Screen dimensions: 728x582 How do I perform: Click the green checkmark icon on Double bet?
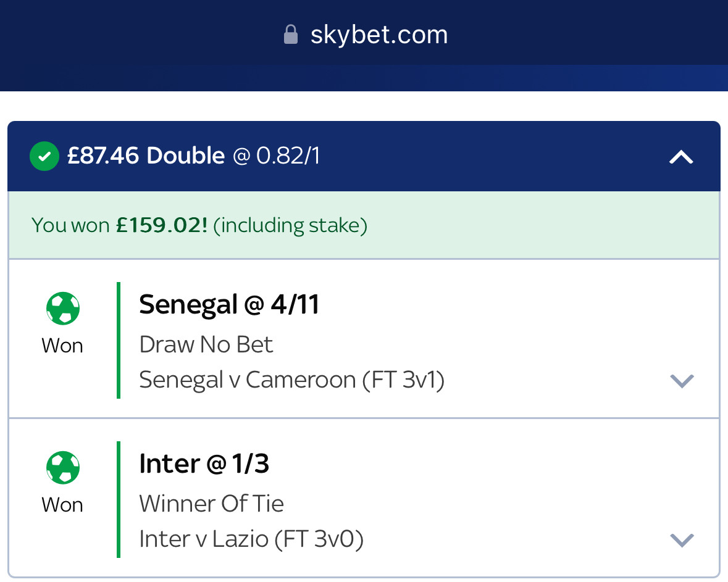(x=44, y=157)
